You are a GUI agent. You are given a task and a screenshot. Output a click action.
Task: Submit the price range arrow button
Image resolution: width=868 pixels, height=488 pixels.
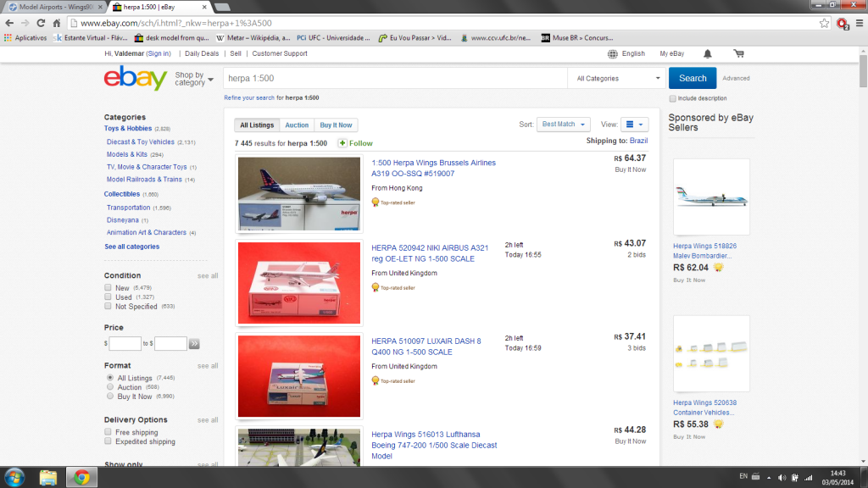(x=194, y=344)
